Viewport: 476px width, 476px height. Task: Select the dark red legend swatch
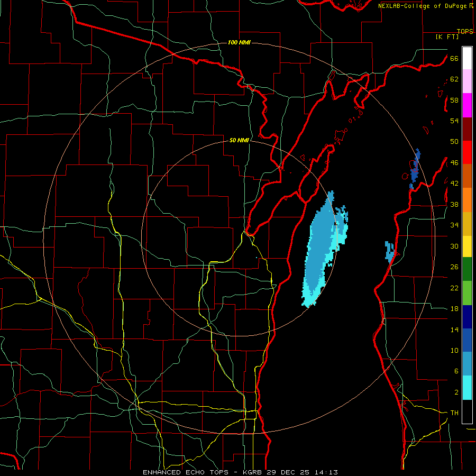pyautogui.click(x=467, y=129)
